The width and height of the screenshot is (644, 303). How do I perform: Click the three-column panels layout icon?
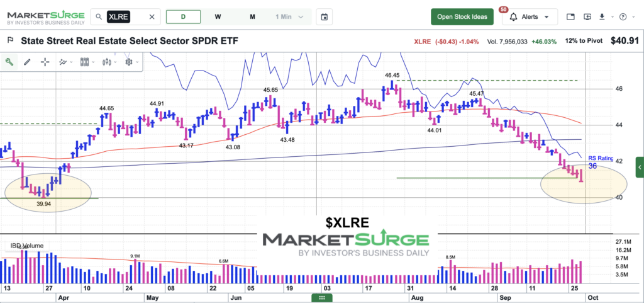point(85,62)
